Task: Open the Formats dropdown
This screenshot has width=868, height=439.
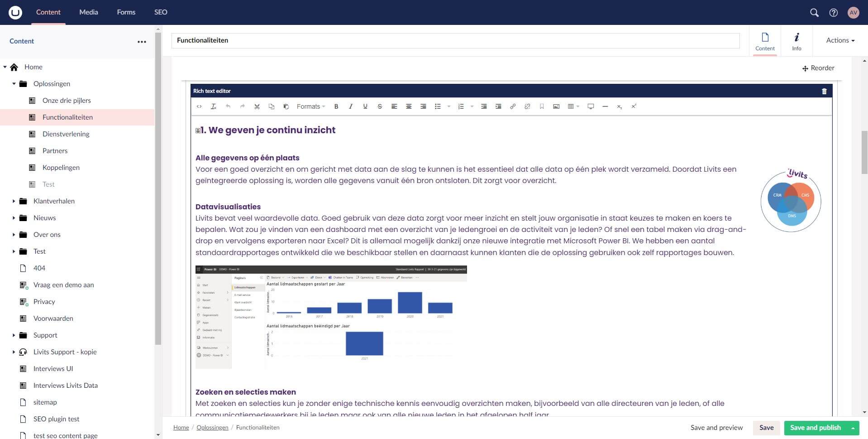Action: click(x=311, y=106)
